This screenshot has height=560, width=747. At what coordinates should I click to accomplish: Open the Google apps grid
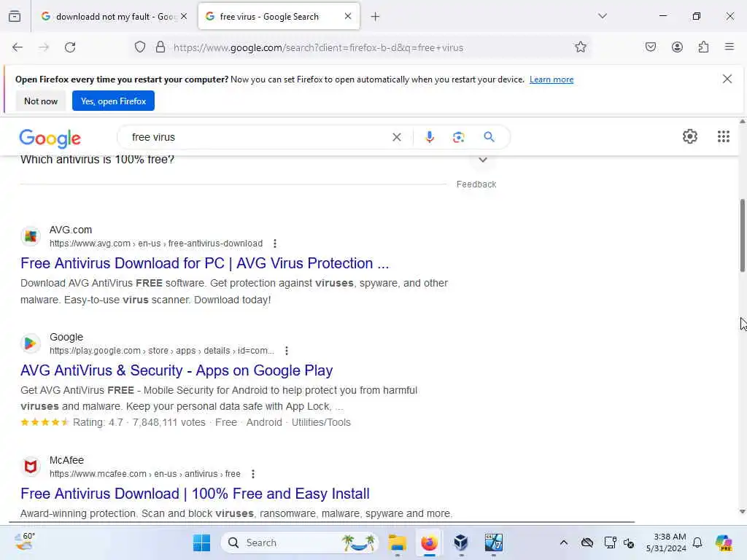click(x=723, y=136)
